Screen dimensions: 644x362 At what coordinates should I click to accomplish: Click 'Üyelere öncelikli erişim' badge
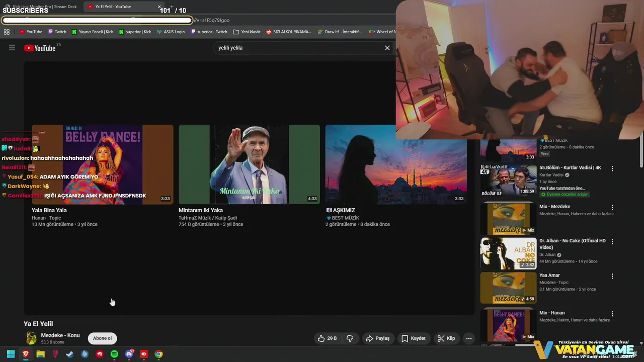(x=564, y=195)
